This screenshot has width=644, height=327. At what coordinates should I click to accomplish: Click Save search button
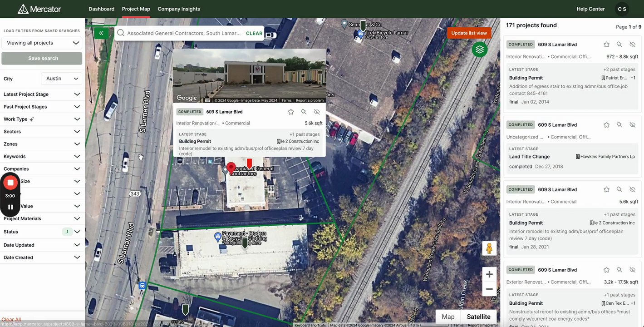(x=42, y=59)
